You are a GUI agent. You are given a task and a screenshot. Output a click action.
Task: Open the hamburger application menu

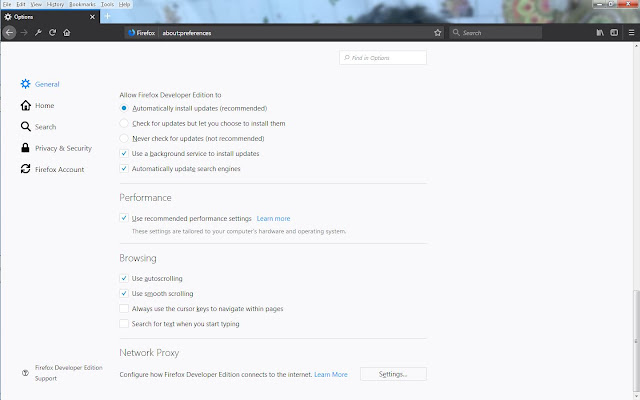(x=631, y=33)
